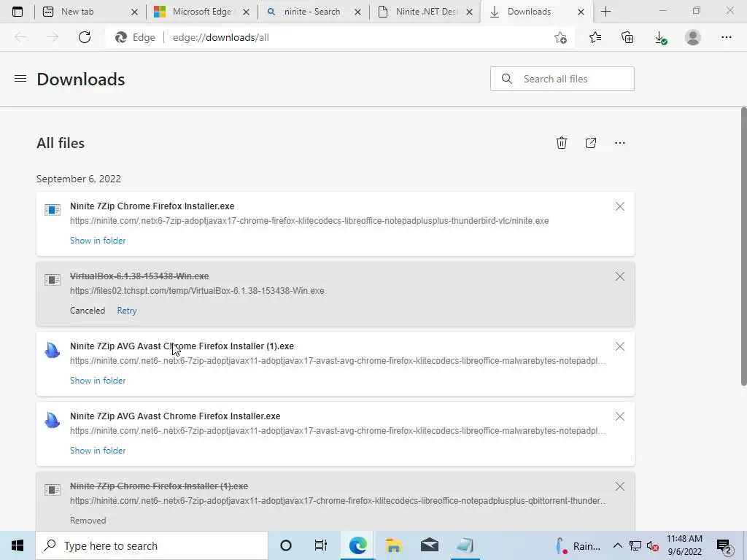Show AVG Avast Installer (1).exe in folder

(x=98, y=381)
